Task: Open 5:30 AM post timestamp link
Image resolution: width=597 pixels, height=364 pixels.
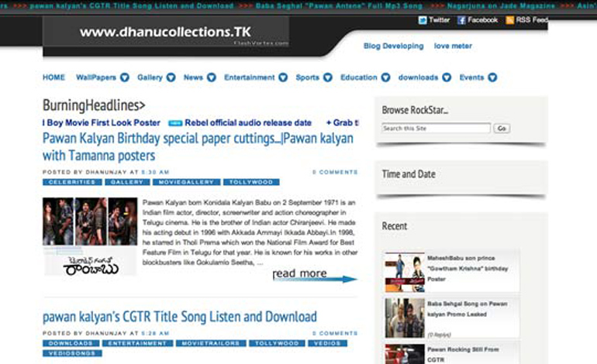Action: [x=155, y=172]
